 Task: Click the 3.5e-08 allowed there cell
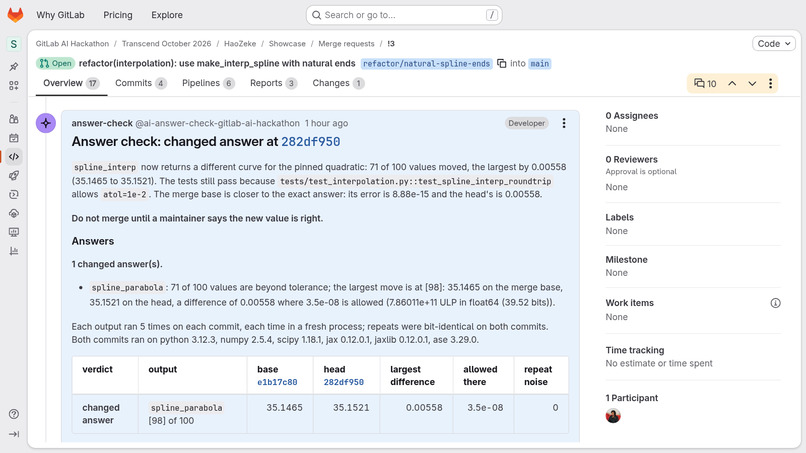click(x=484, y=414)
